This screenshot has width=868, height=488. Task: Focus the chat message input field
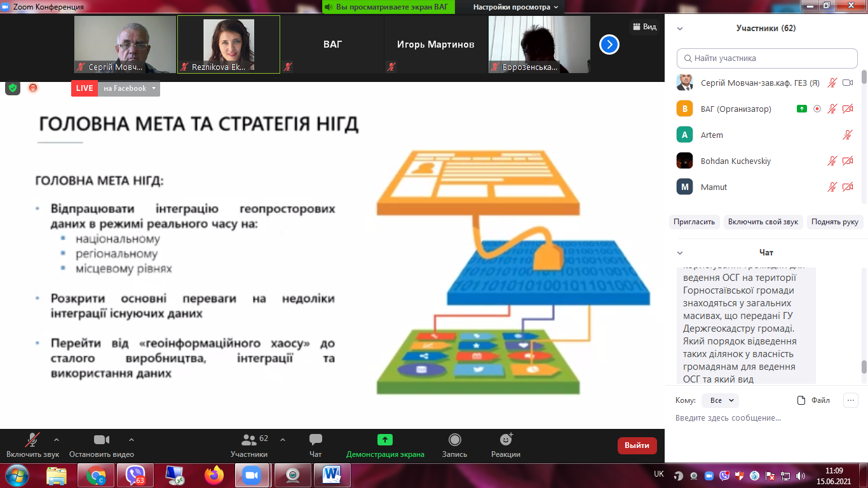[x=767, y=418]
